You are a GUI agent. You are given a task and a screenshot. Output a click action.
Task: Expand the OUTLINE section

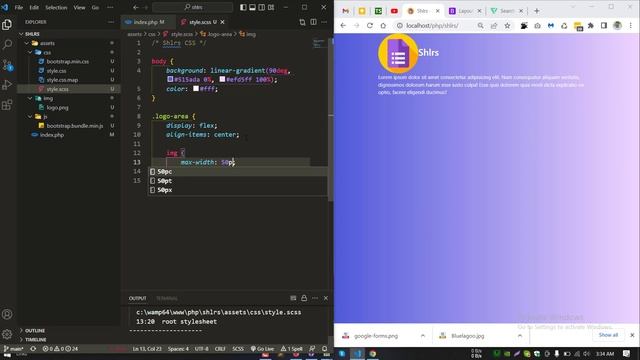tap(69, 331)
